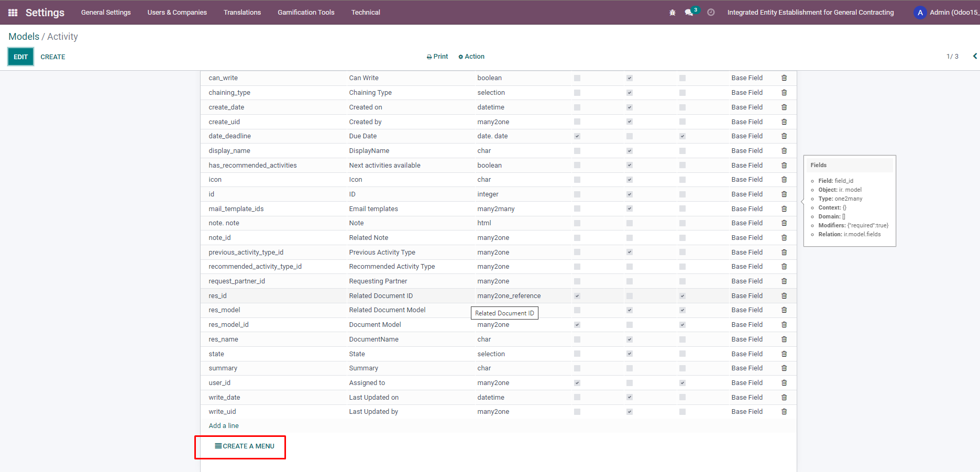This screenshot has height=472, width=980.
Task: Toggle last checkbox in res_model row
Action: [x=682, y=310]
